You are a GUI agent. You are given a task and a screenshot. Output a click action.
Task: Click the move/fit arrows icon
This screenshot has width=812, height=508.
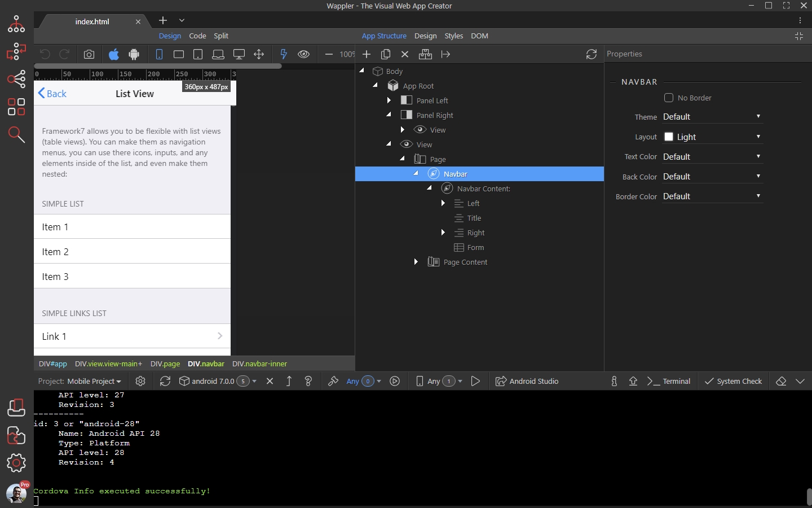259,54
